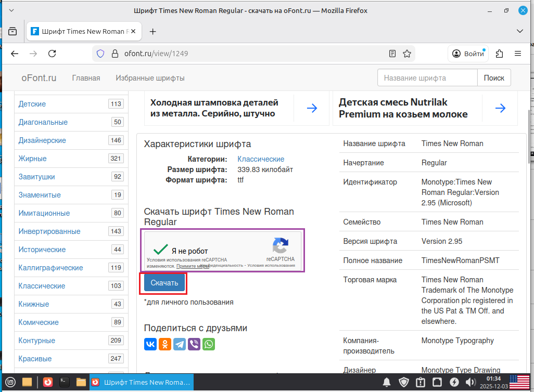534x392 pixels.
Task: Open the taskbar start menu
Action: pos(10,383)
